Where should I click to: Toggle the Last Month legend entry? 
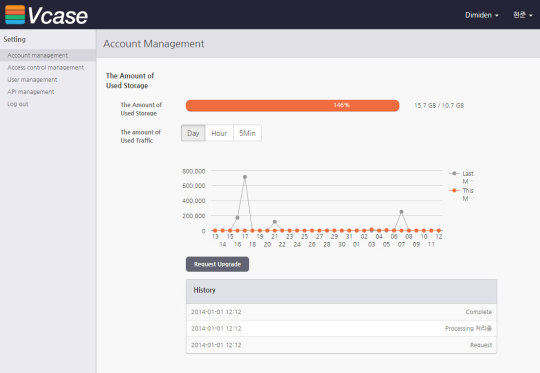[462, 177]
